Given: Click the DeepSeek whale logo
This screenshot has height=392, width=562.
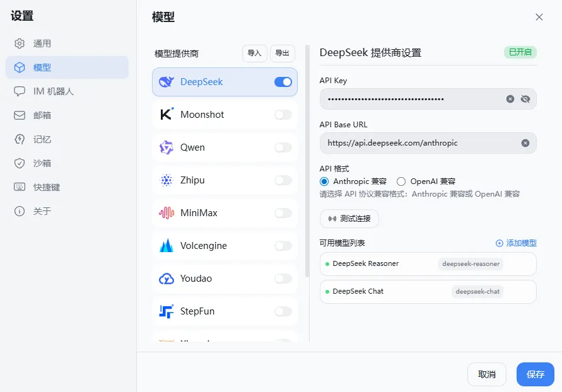Looking at the screenshot, I should coord(167,82).
